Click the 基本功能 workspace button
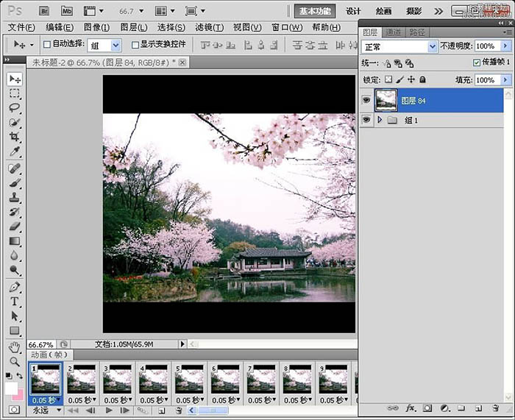This screenshot has width=515, height=420. (x=315, y=11)
